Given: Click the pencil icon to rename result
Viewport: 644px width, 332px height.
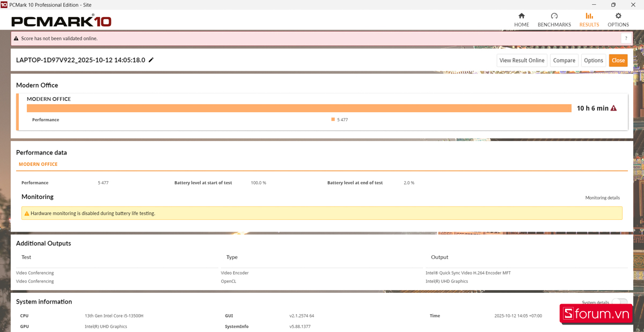Looking at the screenshot, I should 151,60.
